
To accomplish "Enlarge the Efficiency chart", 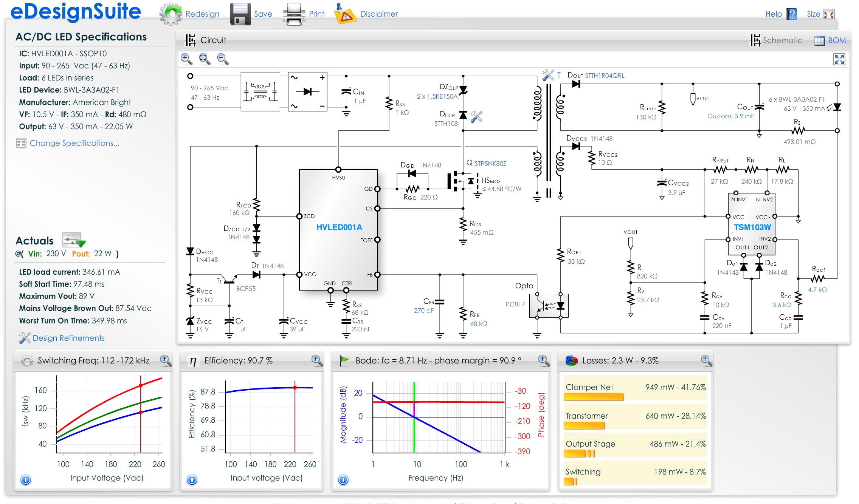I will (x=317, y=360).
